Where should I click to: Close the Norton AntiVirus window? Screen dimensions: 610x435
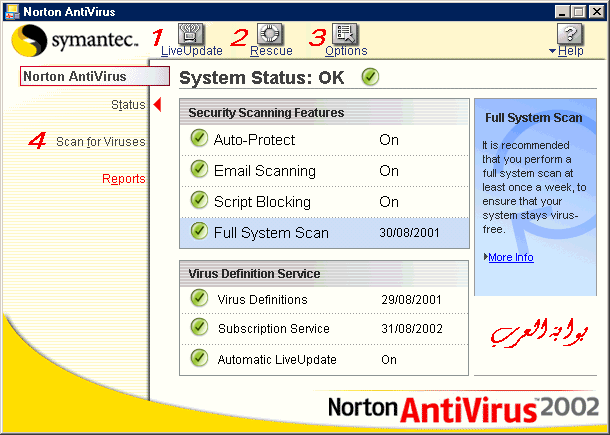tap(596, 12)
